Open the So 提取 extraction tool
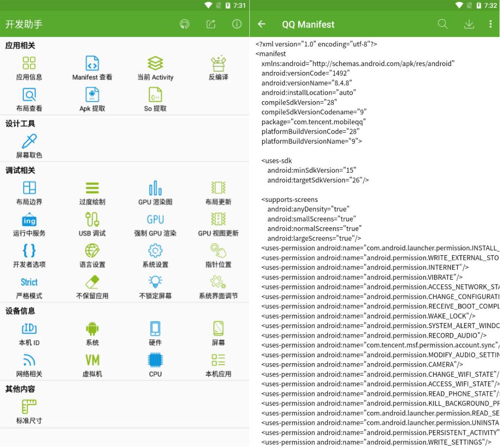Image resolution: width=500 pixels, height=448 pixels. [x=155, y=98]
